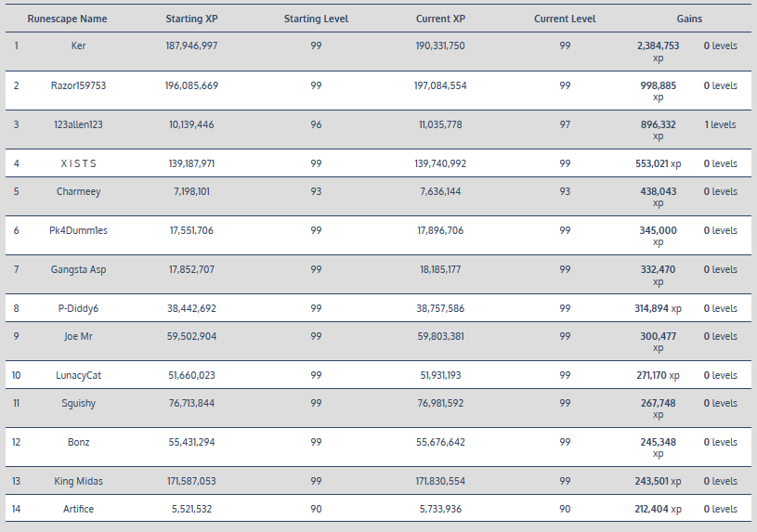This screenshot has height=532, width=757.
Task: Open 123allen123 player entry
Action: 79,124
